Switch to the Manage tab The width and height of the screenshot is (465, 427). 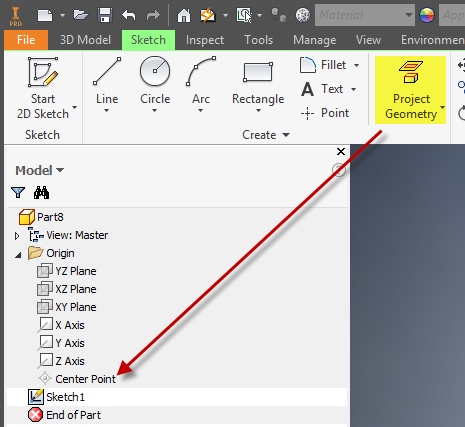(314, 40)
